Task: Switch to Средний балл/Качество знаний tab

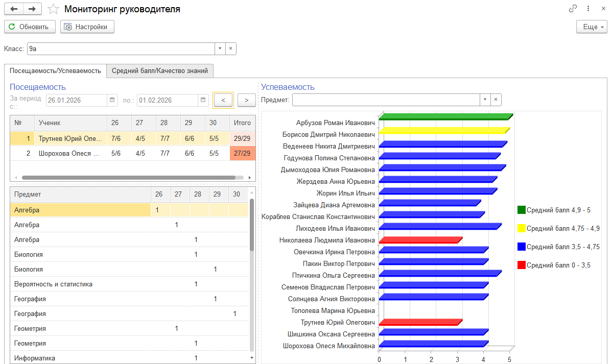Action: [160, 71]
